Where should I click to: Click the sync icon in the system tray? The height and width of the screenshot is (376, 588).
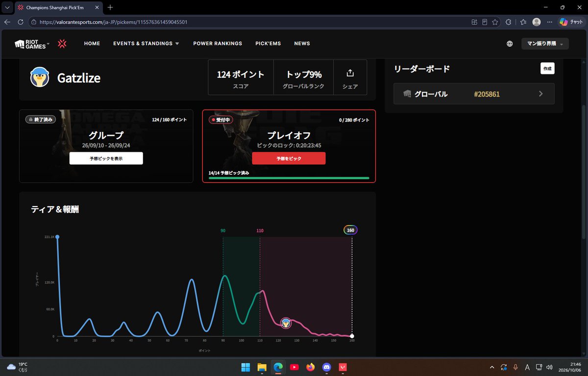pyautogui.click(x=504, y=367)
